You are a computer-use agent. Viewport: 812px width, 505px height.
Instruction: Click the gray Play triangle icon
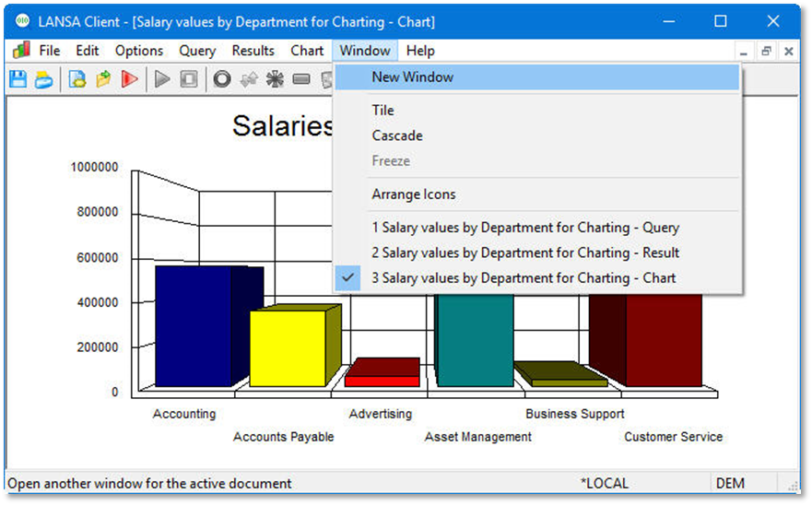coord(162,79)
